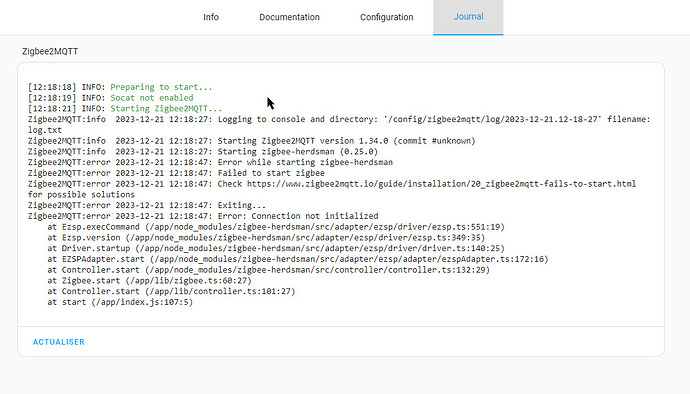Click the ACTUALISER refresh button
Image resolution: width=690 pixels, height=394 pixels.
click(59, 342)
